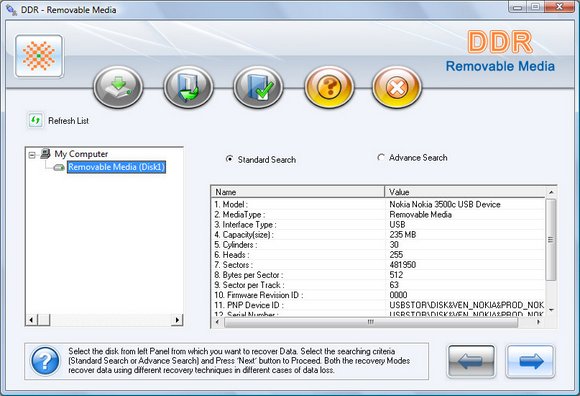Image resolution: width=580 pixels, height=396 pixels.
Task: Click the Name column header
Action: pyautogui.click(x=298, y=192)
